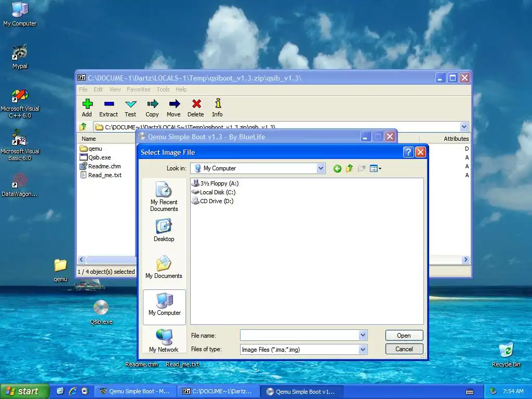Open My Network in places bar

[x=164, y=340]
